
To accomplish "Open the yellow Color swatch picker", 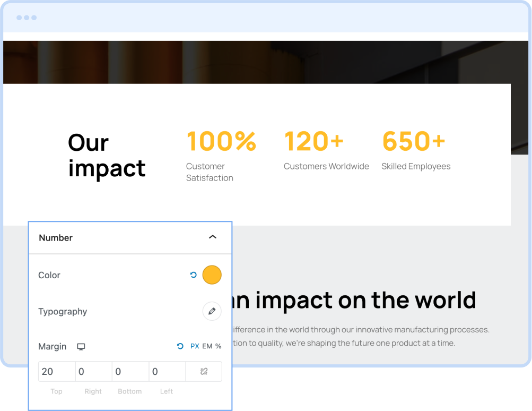I will click(212, 275).
